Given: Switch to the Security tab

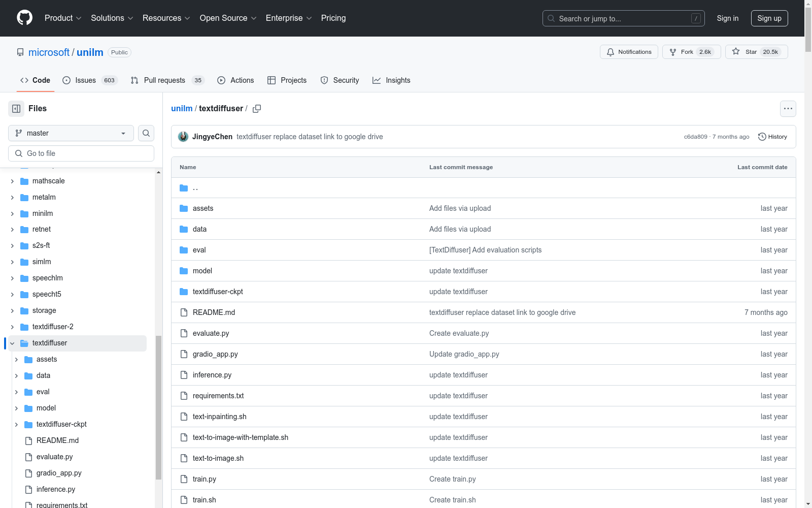Looking at the screenshot, I should coord(340,80).
